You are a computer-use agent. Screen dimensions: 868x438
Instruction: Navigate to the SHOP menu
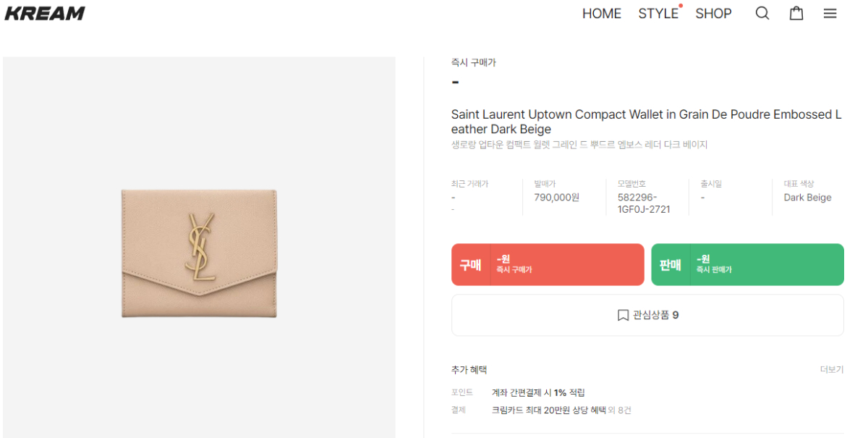pyautogui.click(x=713, y=13)
